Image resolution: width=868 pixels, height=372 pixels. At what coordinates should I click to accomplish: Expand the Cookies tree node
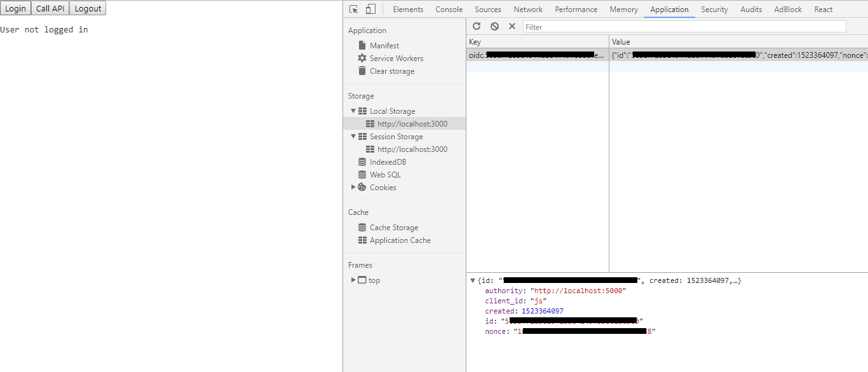(x=353, y=187)
